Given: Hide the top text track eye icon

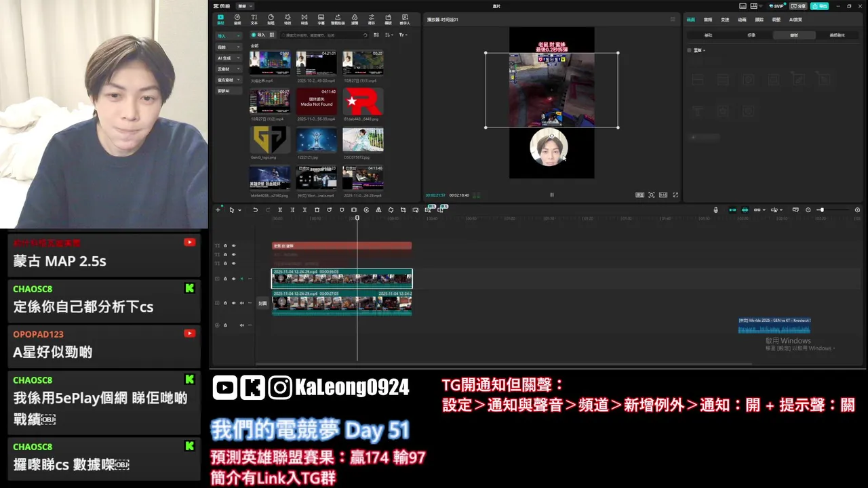Looking at the screenshot, I should point(233,245).
